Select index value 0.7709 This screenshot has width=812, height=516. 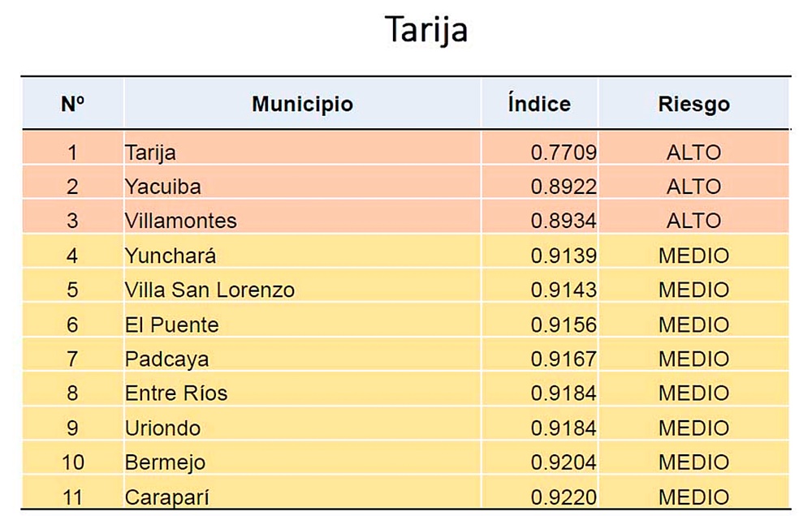pos(564,153)
